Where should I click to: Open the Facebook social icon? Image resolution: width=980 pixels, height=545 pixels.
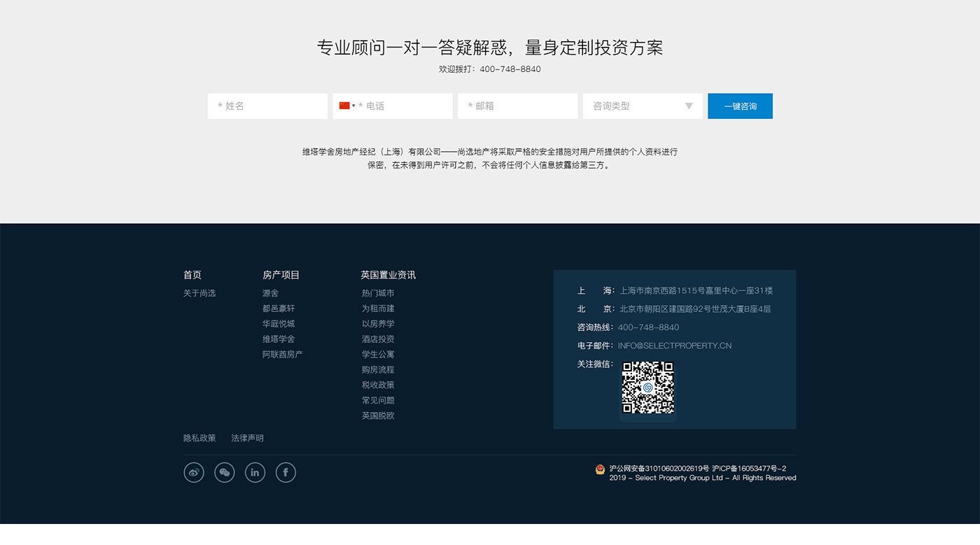[286, 473]
